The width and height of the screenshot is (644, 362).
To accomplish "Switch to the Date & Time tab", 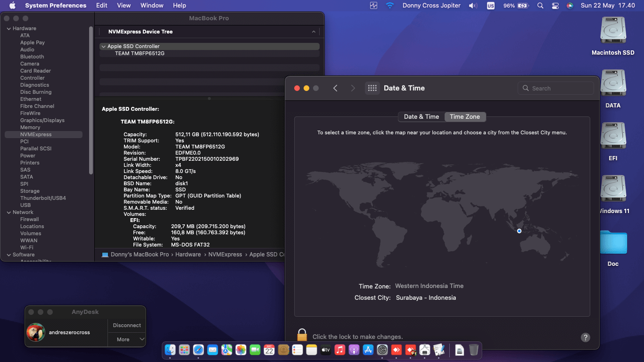I will point(421,117).
